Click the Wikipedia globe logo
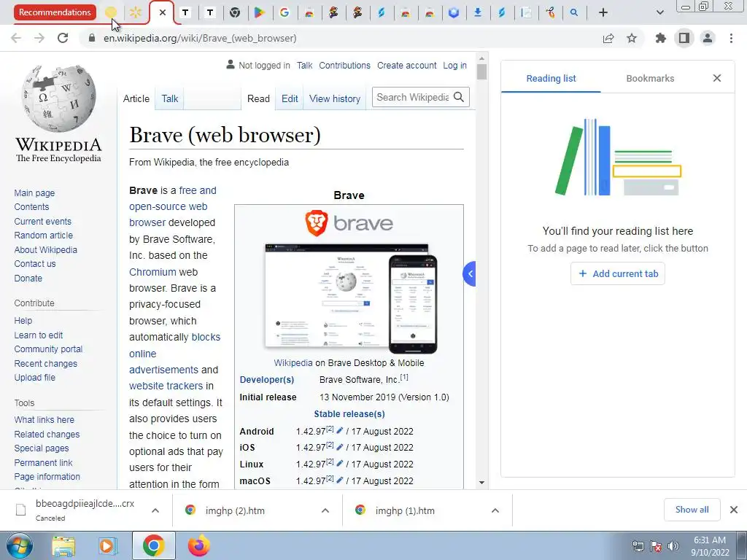This screenshot has height=560, width=747. pos(58,98)
